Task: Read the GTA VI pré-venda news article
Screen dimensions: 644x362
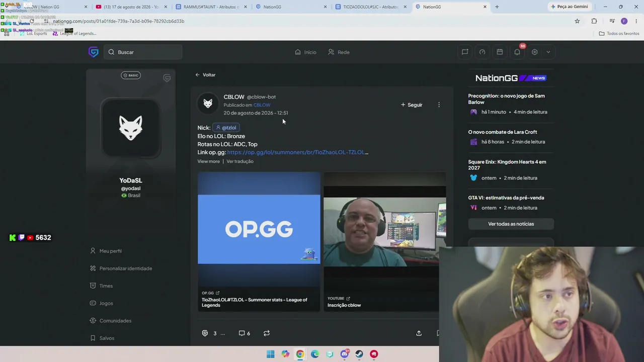Action: click(511, 203)
